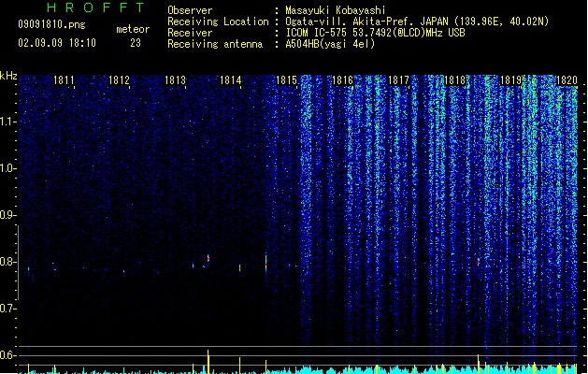Click the 1819 time marker
Viewport: 588px width, 374px height.
[x=510, y=80]
